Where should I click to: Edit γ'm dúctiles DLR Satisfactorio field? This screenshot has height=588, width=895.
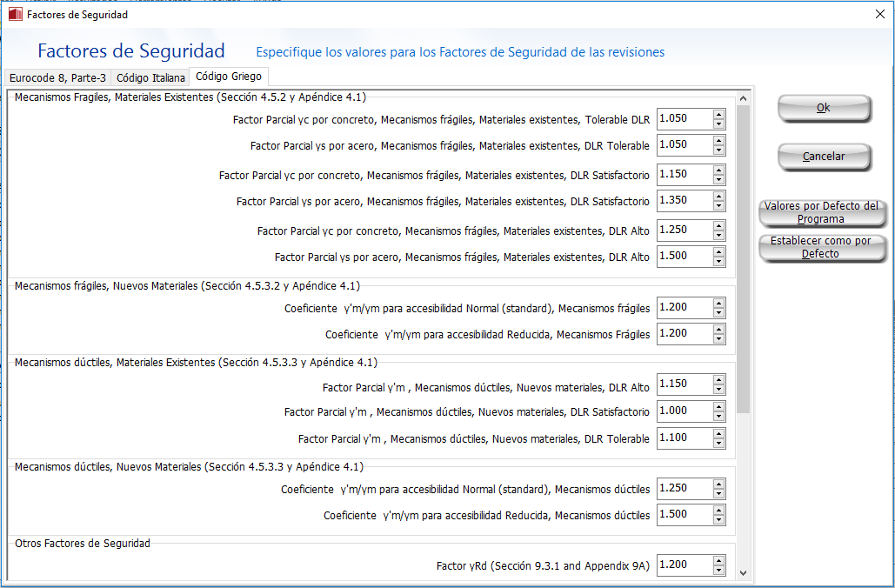[x=684, y=411]
